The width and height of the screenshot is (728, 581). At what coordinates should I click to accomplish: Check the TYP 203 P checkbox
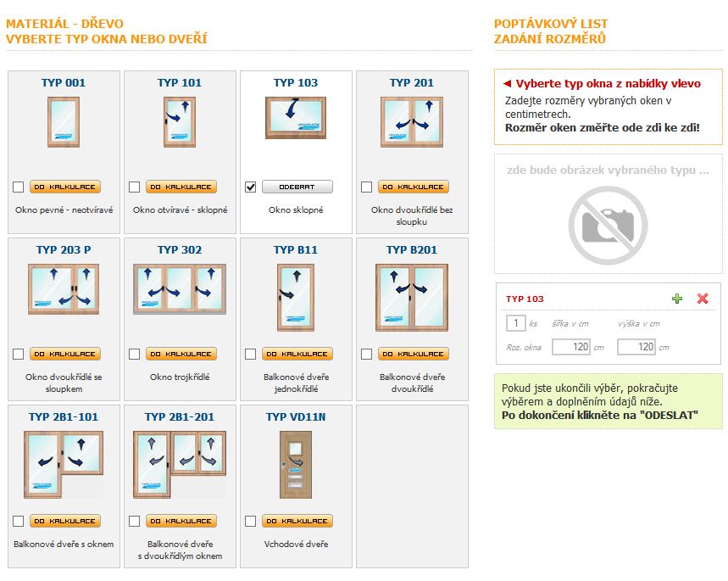[x=18, y=354]
